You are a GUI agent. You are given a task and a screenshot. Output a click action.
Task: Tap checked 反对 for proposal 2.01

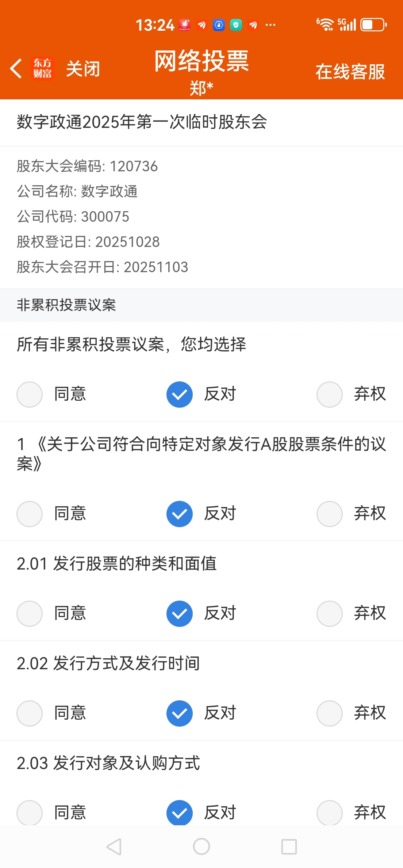point(180,613)
